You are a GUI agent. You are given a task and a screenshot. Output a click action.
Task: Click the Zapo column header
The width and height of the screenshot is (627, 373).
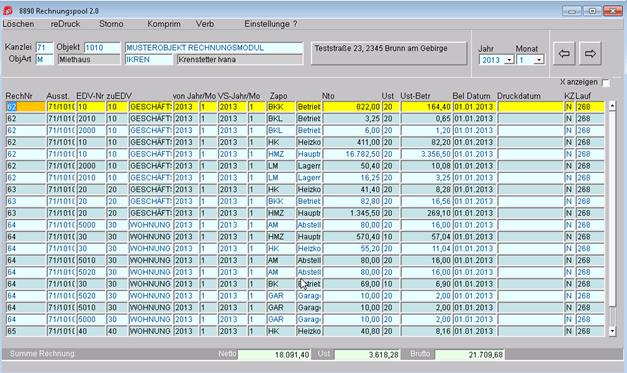[x=278, y=96]
